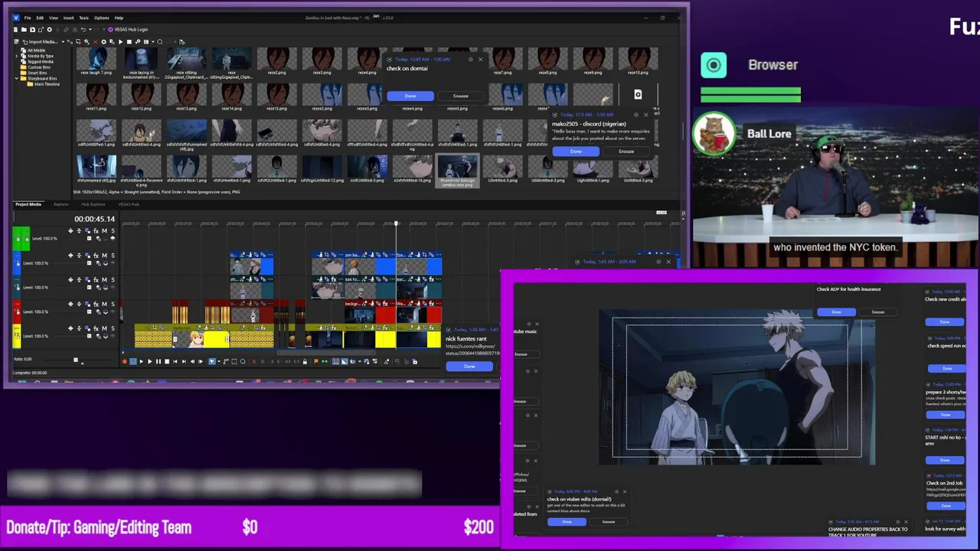Screen dimensions: 980x551
Task: Click the Open folder icon in VEGAS toolbar
Action: click(x=24, y=30)
